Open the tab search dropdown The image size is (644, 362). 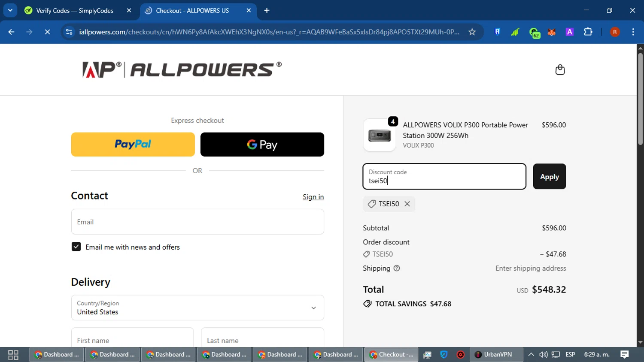coord(10,10)
